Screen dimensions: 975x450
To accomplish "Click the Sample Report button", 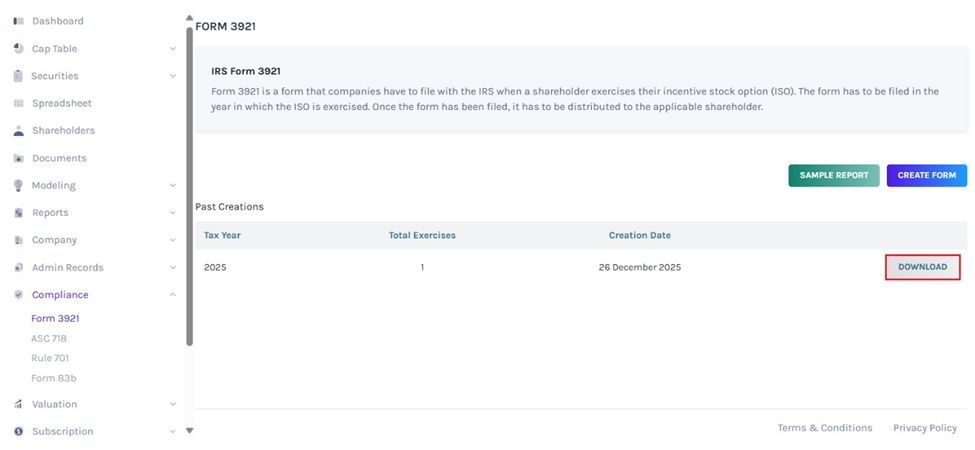I will pyautogui.click(x=833, y=175).
